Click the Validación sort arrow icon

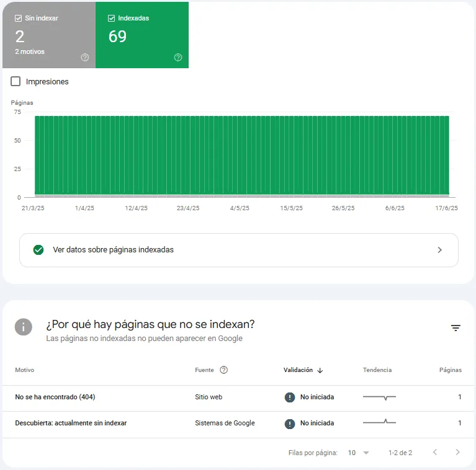click(320, 370)
